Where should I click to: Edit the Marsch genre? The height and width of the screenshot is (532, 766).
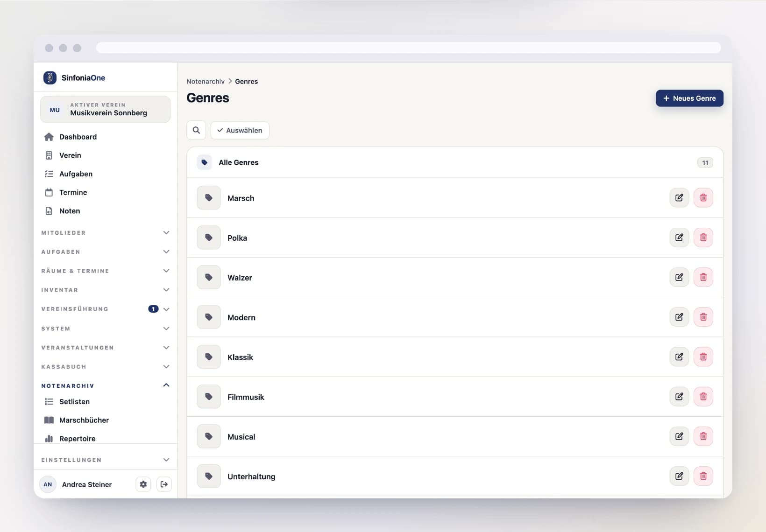click(679, 198)
